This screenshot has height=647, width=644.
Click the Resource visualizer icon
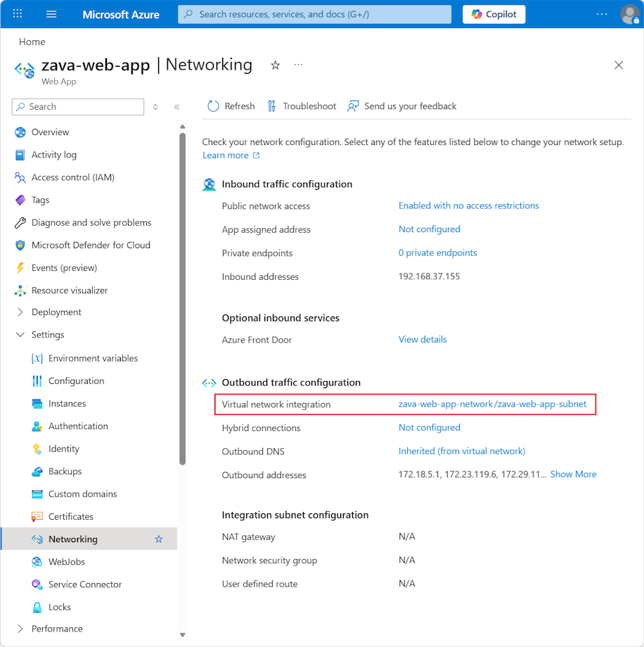(20, 290)
